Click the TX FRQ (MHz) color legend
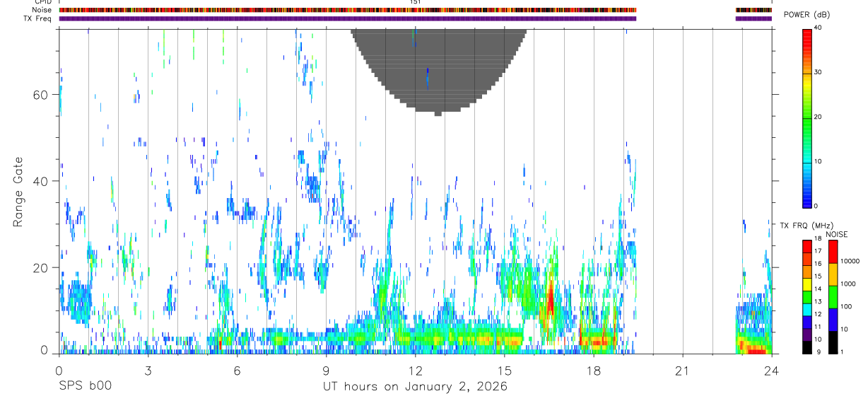868x401 pixels. click(x=807, y=296)
